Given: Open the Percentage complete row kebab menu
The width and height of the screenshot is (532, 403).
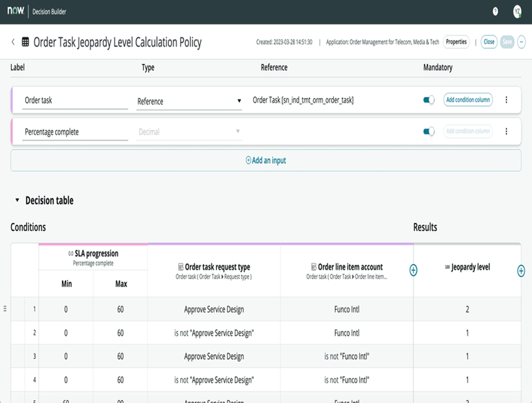Looking at the screenshot, I should pyautogui.click(x=507, y=131).
